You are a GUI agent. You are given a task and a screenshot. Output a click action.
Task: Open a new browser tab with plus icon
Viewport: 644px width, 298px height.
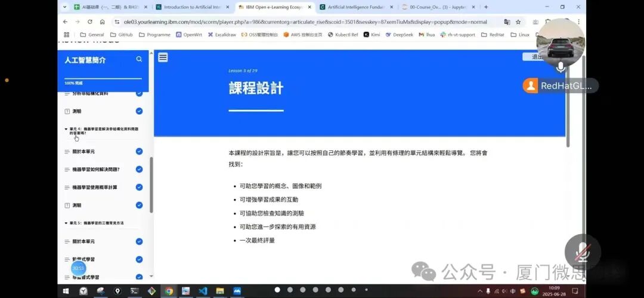487,7
